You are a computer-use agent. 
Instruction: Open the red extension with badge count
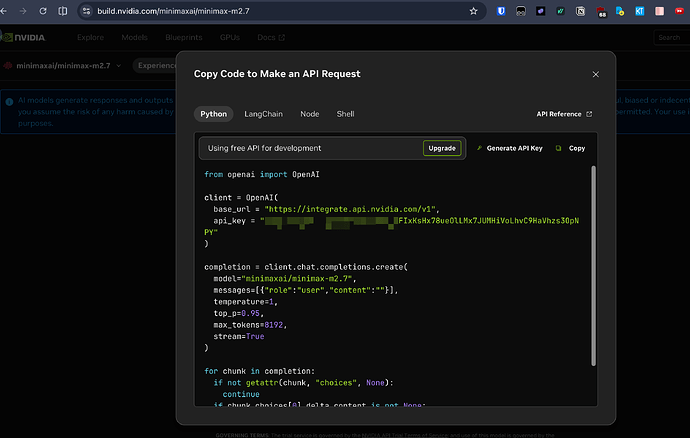[x=601, y=12]
